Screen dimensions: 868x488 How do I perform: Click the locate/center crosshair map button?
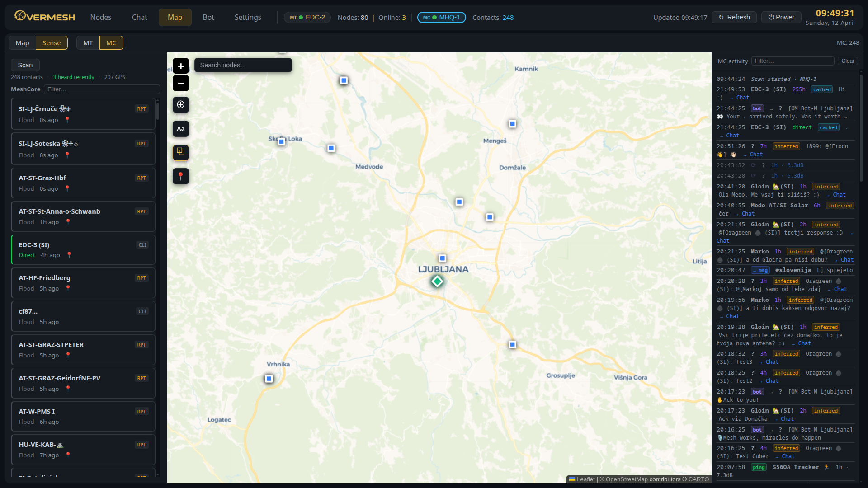[x=180, y=105]
